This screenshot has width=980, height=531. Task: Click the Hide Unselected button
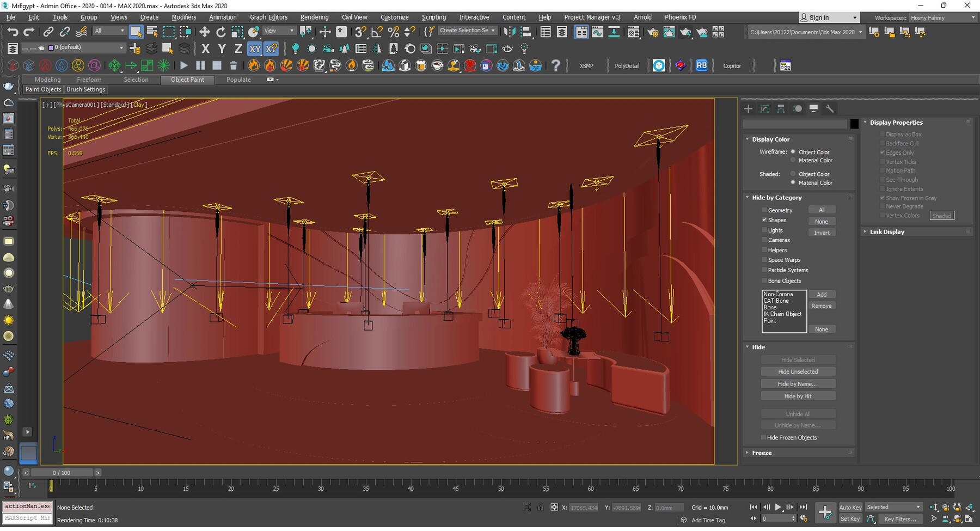pyautogui.click(x=798, y=371)
